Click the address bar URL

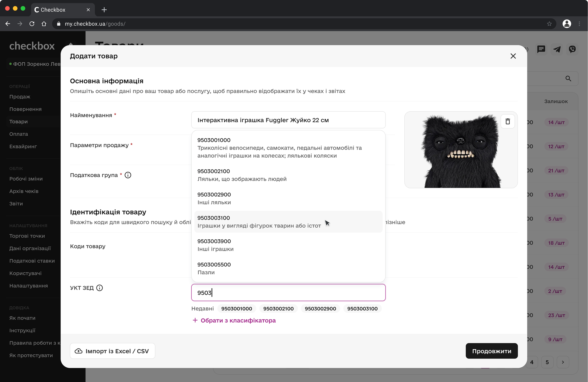95,24
